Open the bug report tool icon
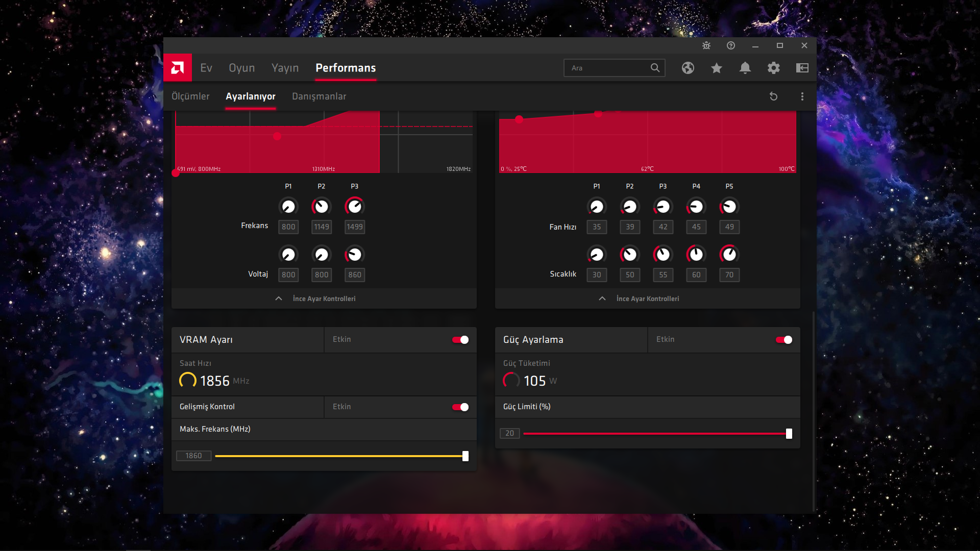The height and width of the screenshot is (551, 980). click(706, 45)
